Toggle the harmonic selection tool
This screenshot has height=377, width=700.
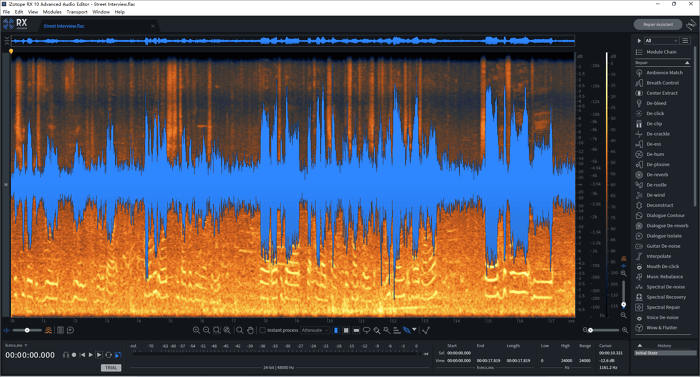(x=396, y=331)
